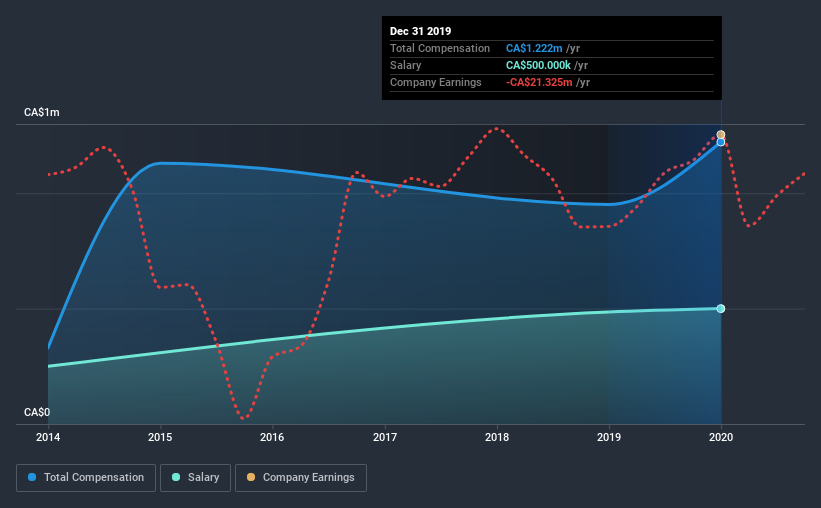
Task: Click the 2014 x-axis label
Action: (x=48, y=437)
